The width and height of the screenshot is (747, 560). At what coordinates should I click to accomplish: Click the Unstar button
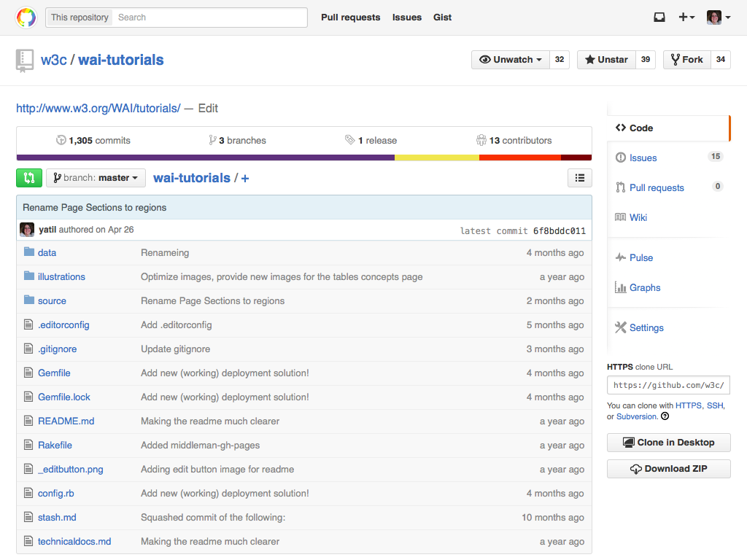tap(606, 60)
